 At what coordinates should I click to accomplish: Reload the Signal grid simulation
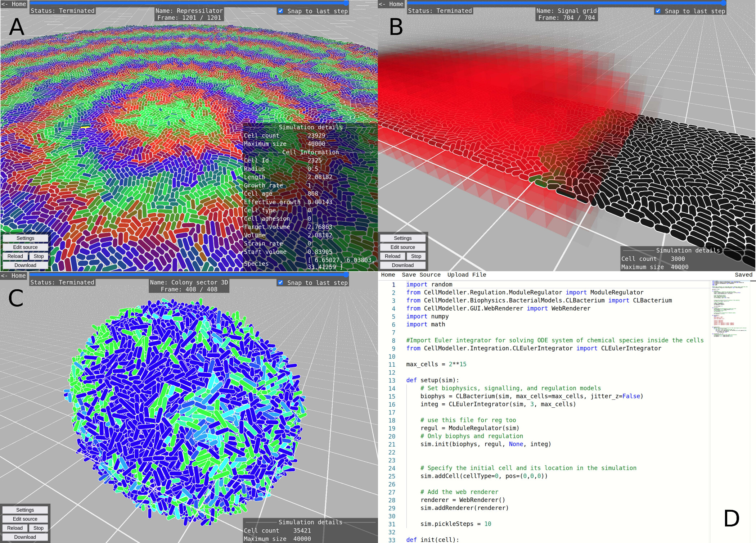[x=392, y=256]
